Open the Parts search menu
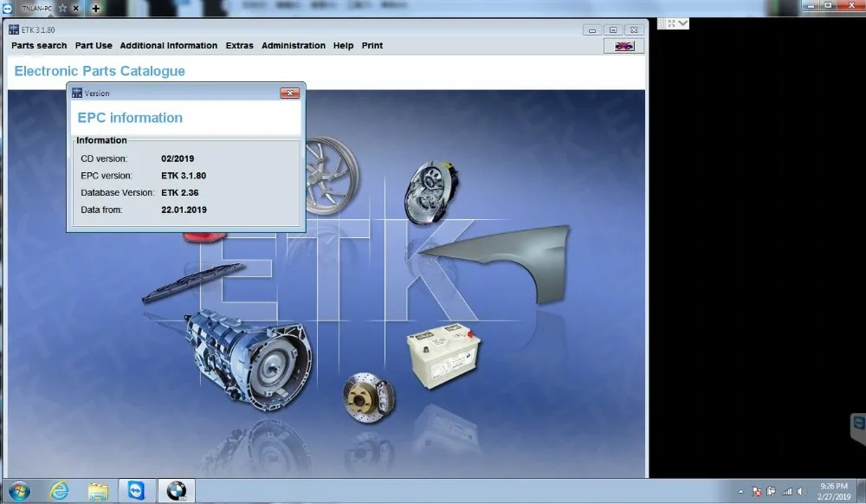This screenshot has width=866, height=504. coord(39,46)
